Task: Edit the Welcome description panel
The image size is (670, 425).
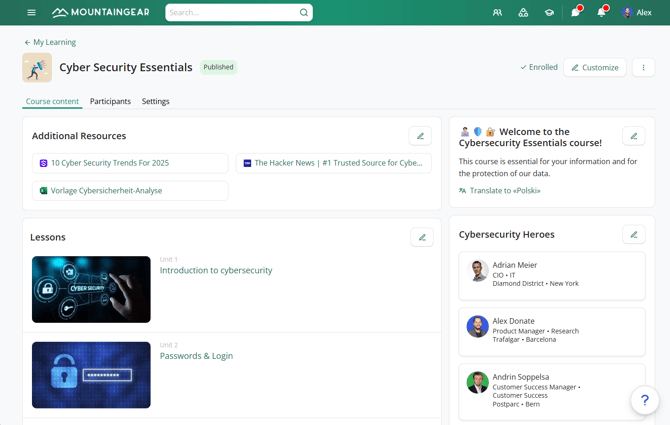Action: [633, 136]
